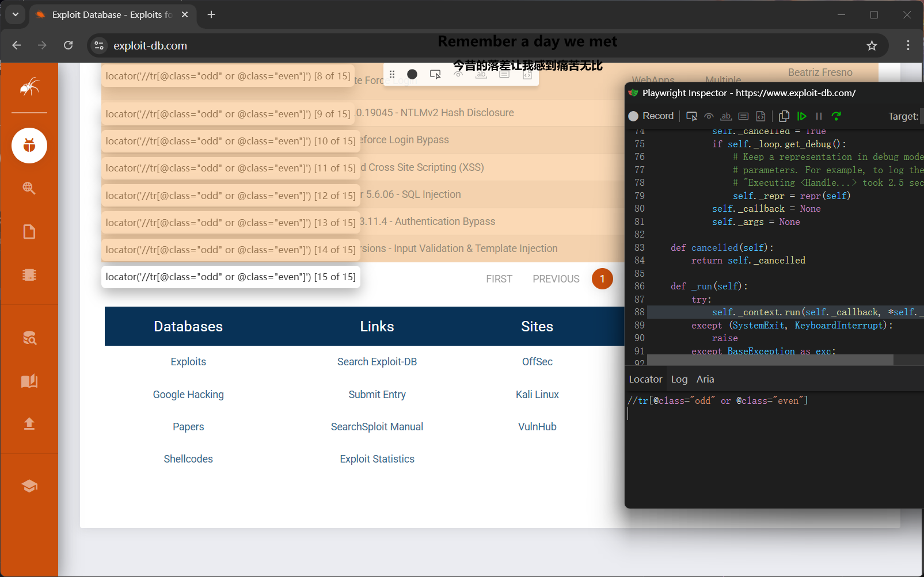Open the Search Exploit-DB sidebar icon

pos(29,338)
